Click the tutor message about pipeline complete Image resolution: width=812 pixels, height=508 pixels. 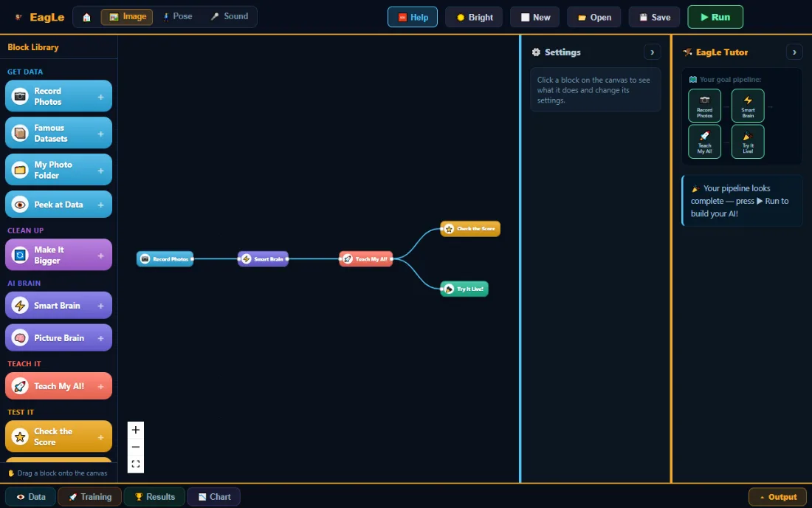(742, 201)
